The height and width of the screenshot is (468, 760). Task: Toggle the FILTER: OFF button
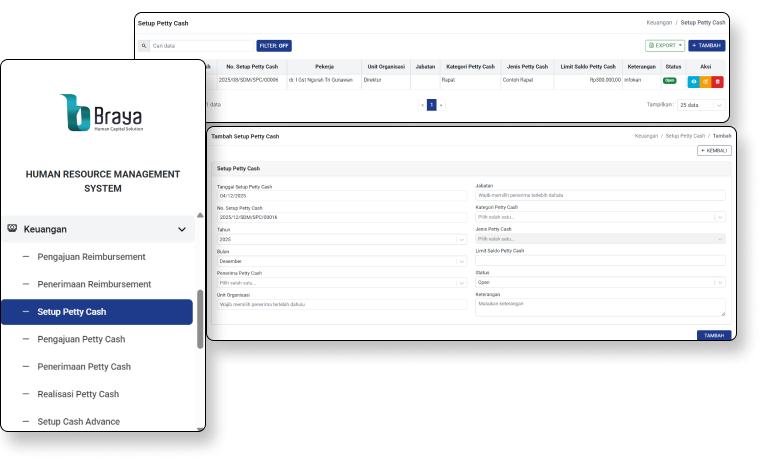(274, 46)
